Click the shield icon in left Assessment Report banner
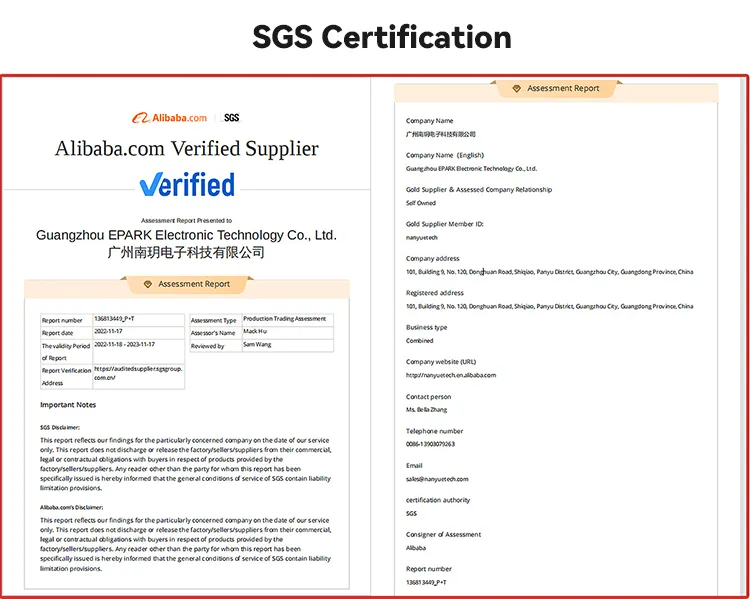This screenshot has width=750, height=599. pos(148,284)
